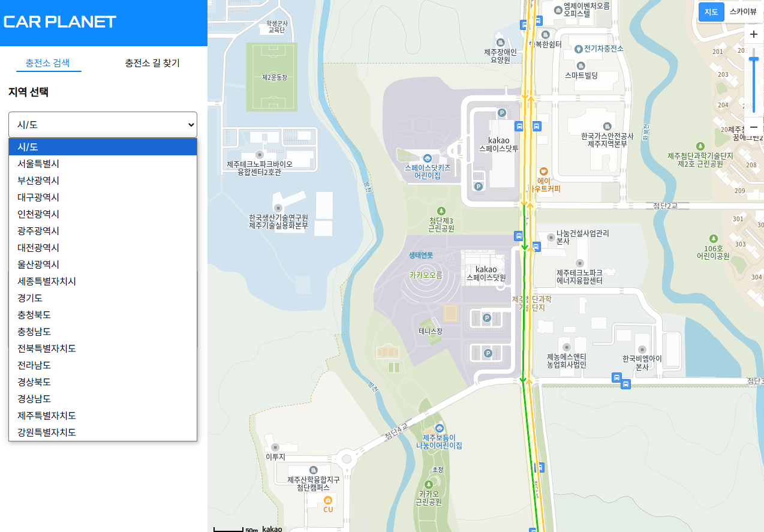The height and width of the screenshot is (532, 764).
Task: Click the 카카오오름 map label
Action: [426, 275]
